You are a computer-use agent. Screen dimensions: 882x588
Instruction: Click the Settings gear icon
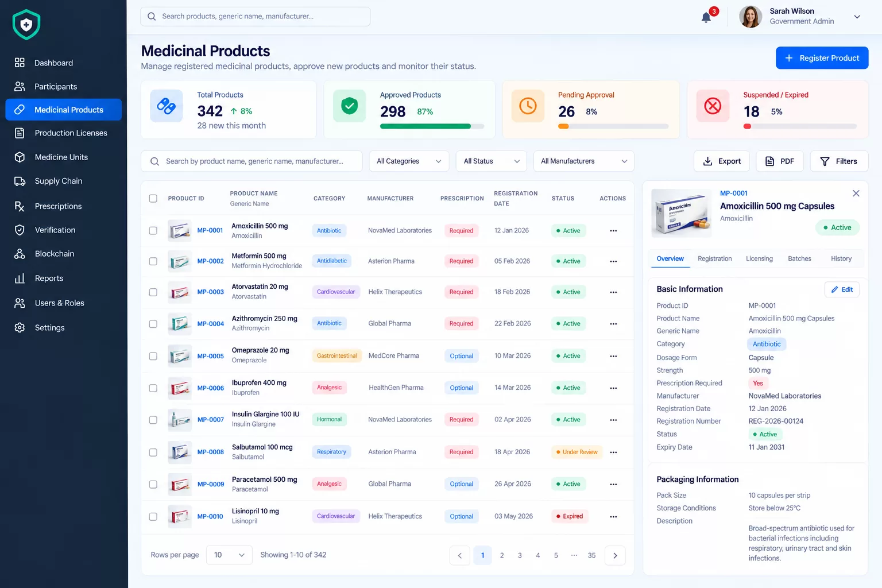point(20,327)
